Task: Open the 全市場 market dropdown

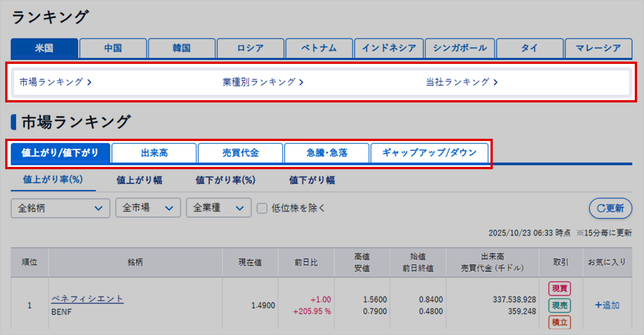Action: (x=148, y=208)
